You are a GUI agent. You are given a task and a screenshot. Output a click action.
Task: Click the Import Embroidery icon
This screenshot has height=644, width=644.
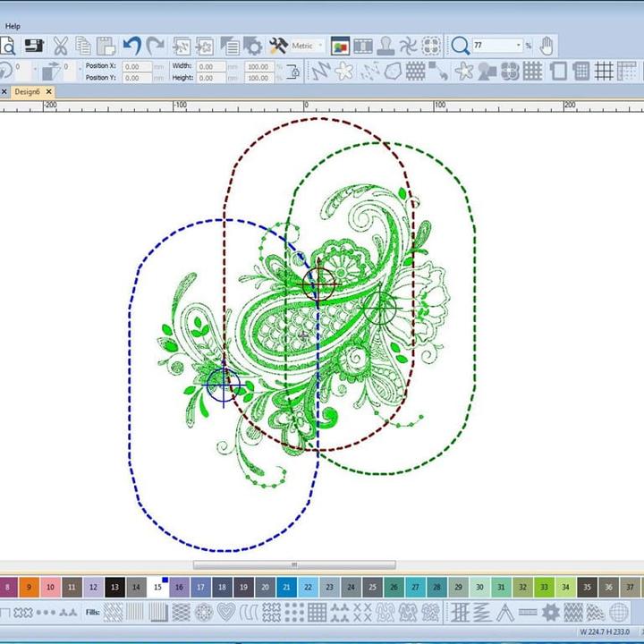[x=182, y=46]
